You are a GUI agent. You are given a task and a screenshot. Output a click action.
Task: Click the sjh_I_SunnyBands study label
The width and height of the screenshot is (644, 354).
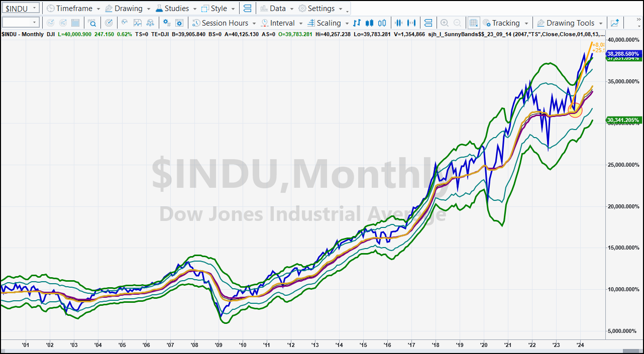point(516,34)
